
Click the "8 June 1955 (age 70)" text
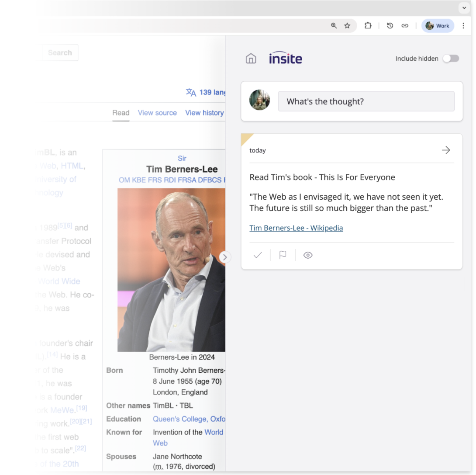click(187, 381)
